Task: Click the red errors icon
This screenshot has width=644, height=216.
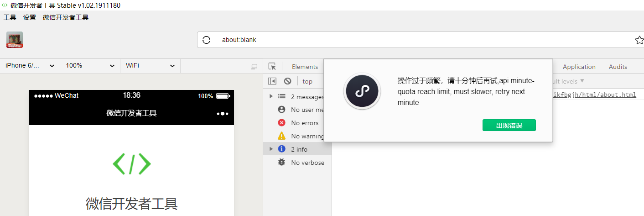Action: pos(281,123)
